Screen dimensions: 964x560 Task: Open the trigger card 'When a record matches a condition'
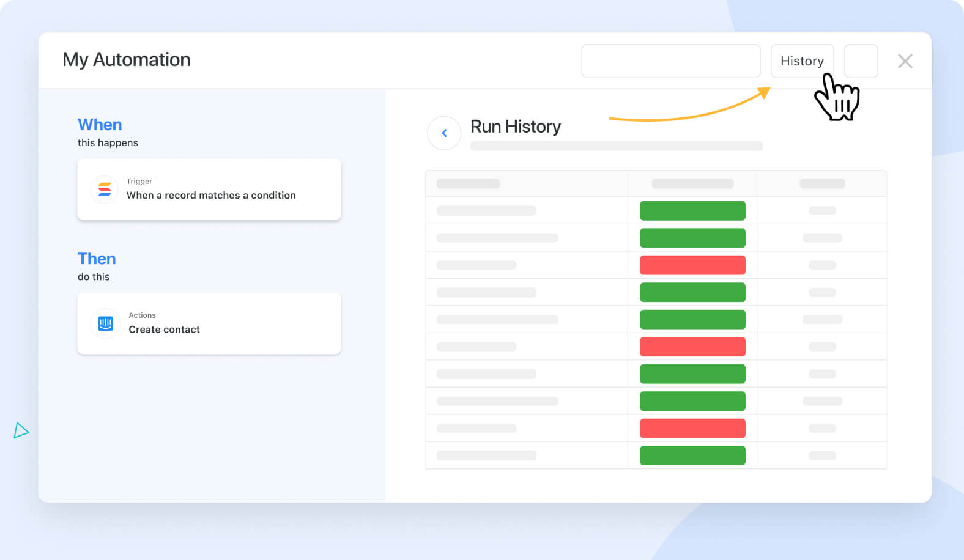pos(209,190)
